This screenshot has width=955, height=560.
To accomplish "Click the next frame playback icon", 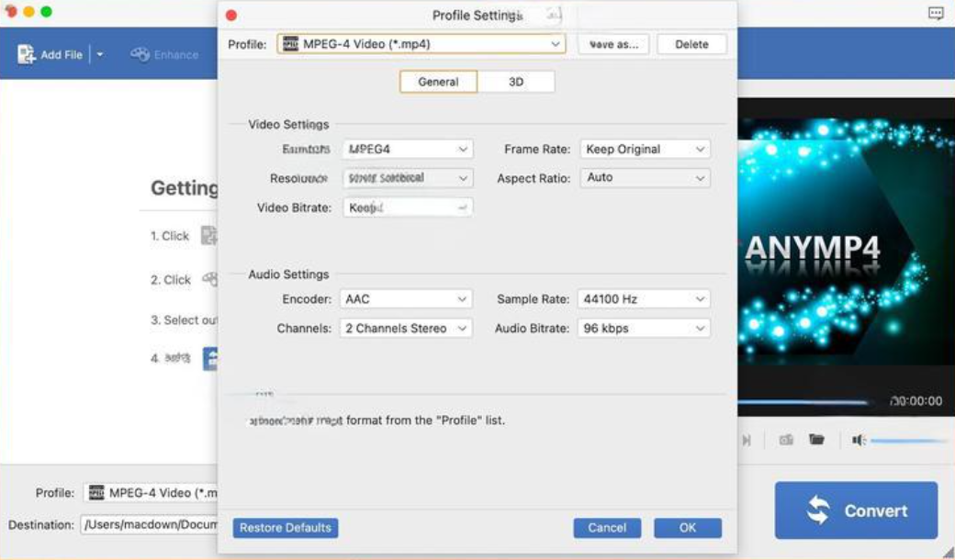I will 747,440.
